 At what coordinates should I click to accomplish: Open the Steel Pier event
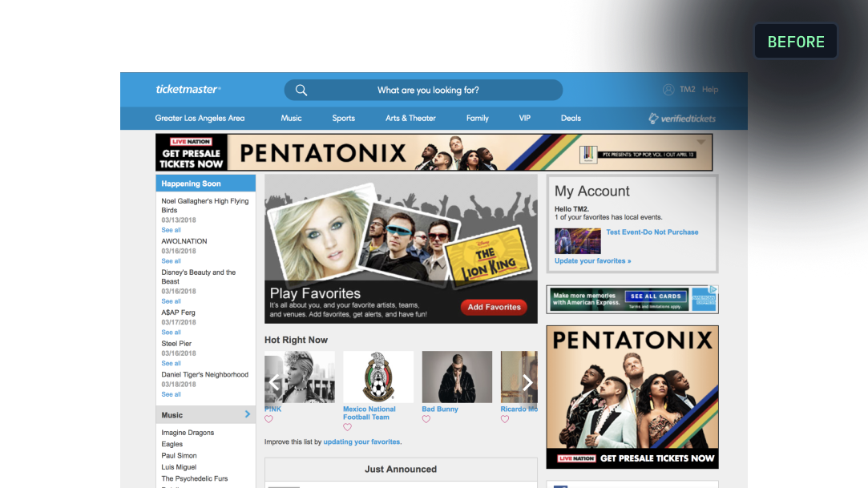tap(176, 344)
